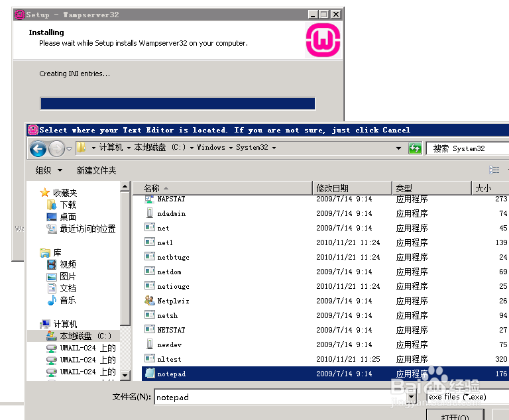Open 图片 library
This screenshot has width=509, height=420.
click(68, 276)
